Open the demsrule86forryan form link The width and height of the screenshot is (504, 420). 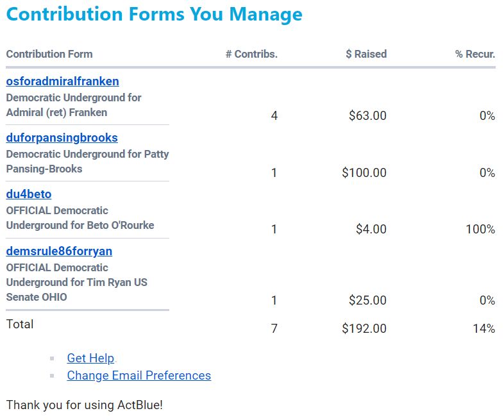click(x=59, y=251)
